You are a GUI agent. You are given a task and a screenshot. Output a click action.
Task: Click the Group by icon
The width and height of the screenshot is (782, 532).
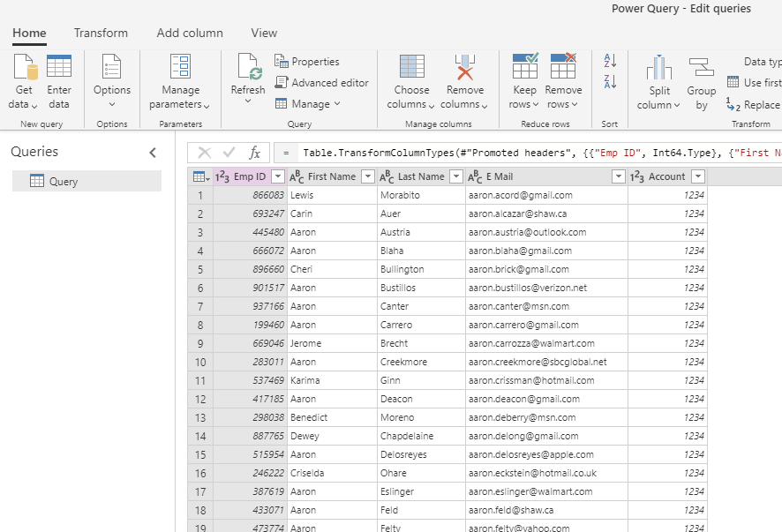point(702,69)
